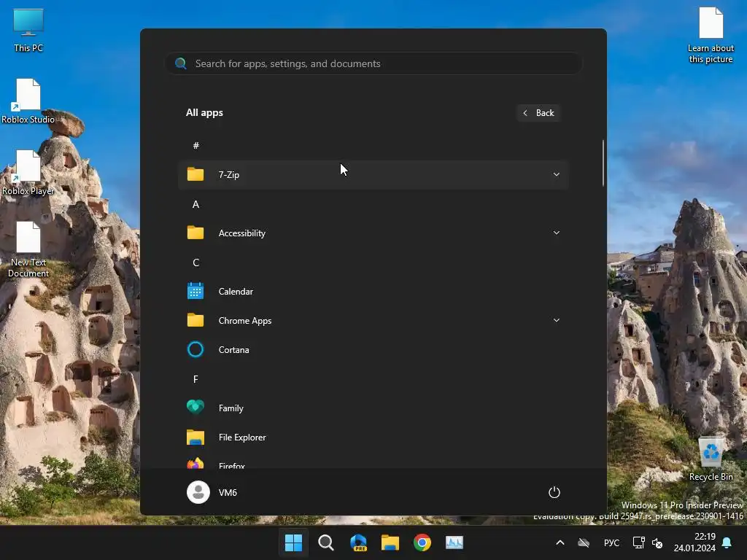Screen dimensions: 747x560
Task: Click the crossed-out cloud tray icon
Action: [584, 542]
